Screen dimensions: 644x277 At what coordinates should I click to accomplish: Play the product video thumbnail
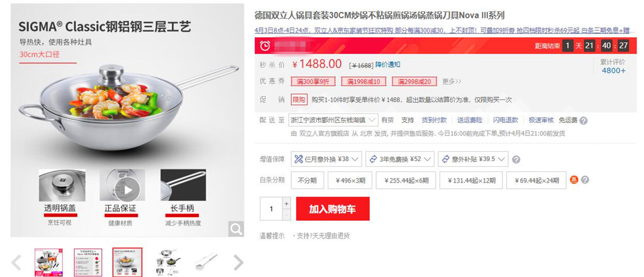(x=128, y=190)
